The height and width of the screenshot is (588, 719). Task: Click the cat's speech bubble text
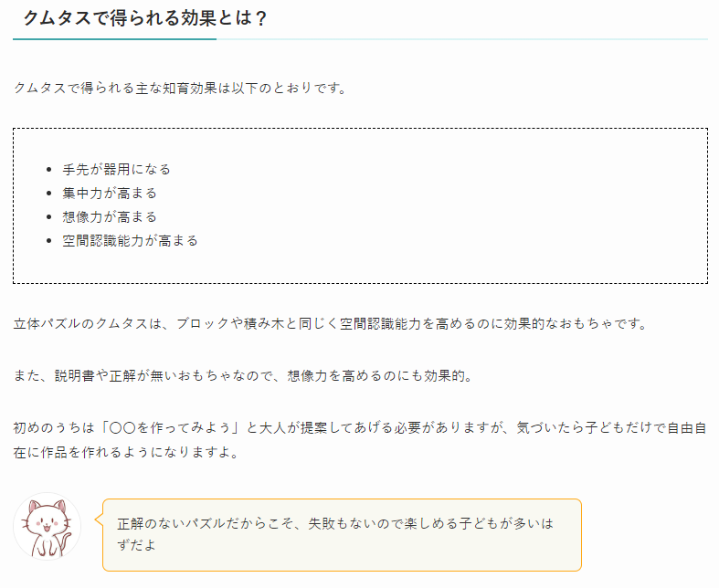pos(335,534)
